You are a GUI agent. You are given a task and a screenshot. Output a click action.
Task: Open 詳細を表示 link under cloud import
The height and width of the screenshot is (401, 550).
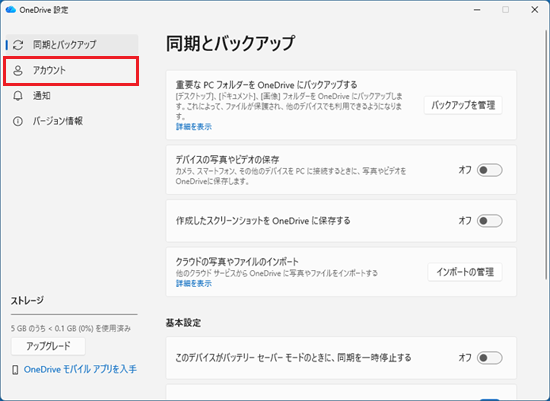(194, 283)
